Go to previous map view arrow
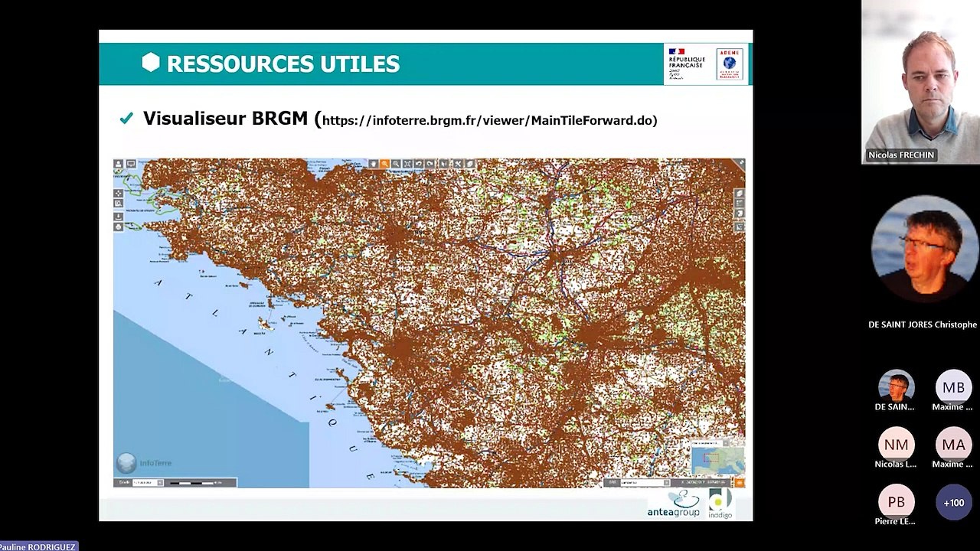The width and height of the screenshot is (980, 551). point(419,164)
